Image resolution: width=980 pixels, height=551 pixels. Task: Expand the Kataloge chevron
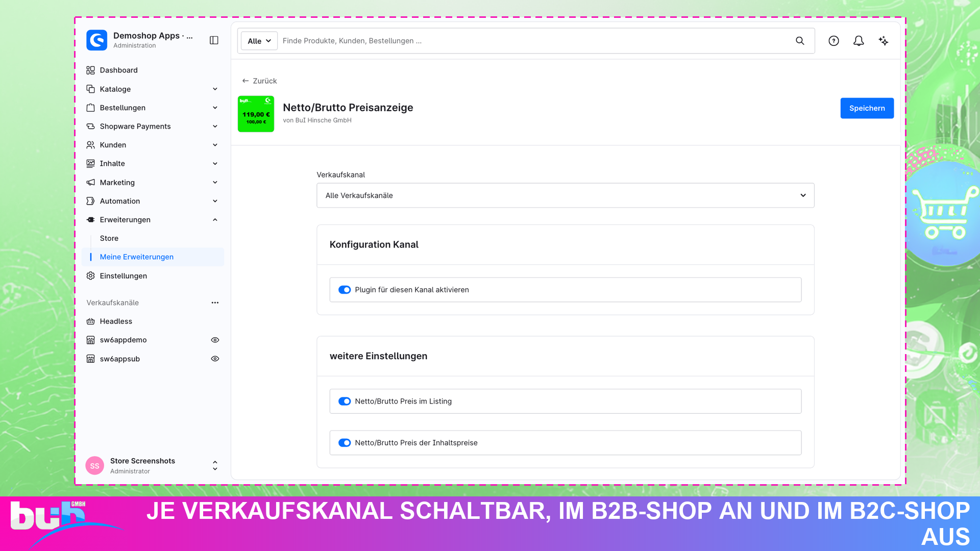215,89
